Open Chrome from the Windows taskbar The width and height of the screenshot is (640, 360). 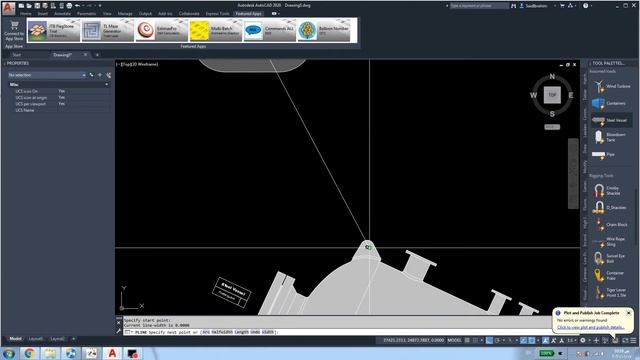29,353
